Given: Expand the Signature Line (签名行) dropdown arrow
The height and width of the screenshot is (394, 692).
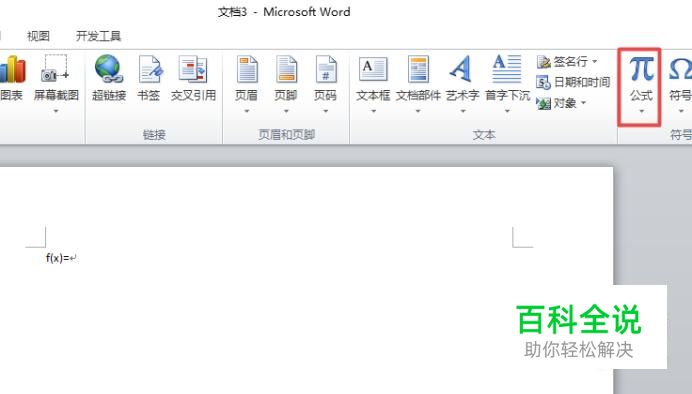Looking at the screenshot, I should (x=594, y=62).
